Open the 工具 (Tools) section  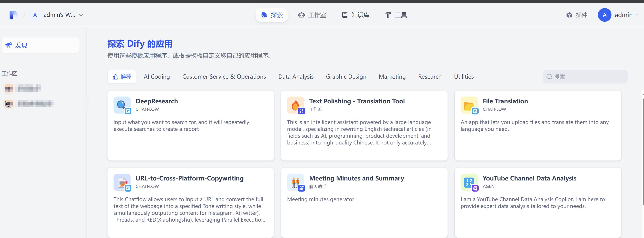click(x=395, y=15)
